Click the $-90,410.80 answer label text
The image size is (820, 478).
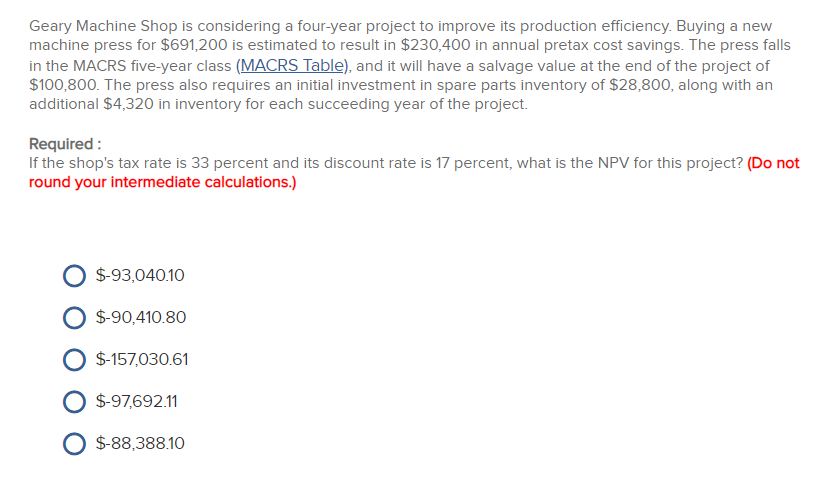point(141,317)
